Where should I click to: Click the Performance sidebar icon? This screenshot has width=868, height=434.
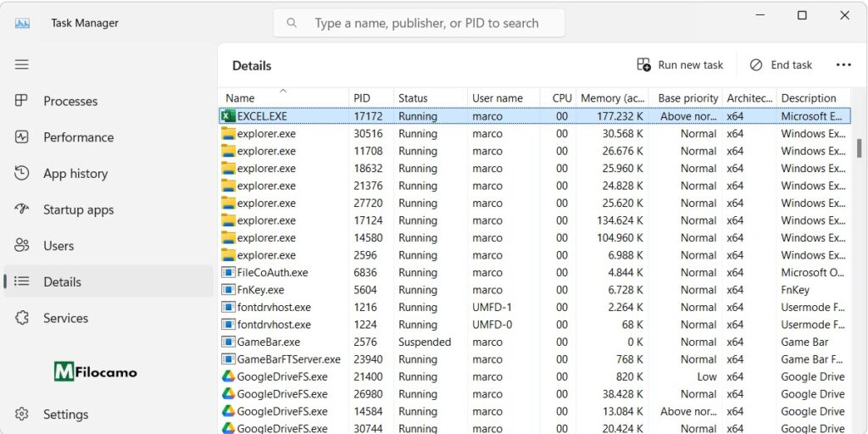21,136
